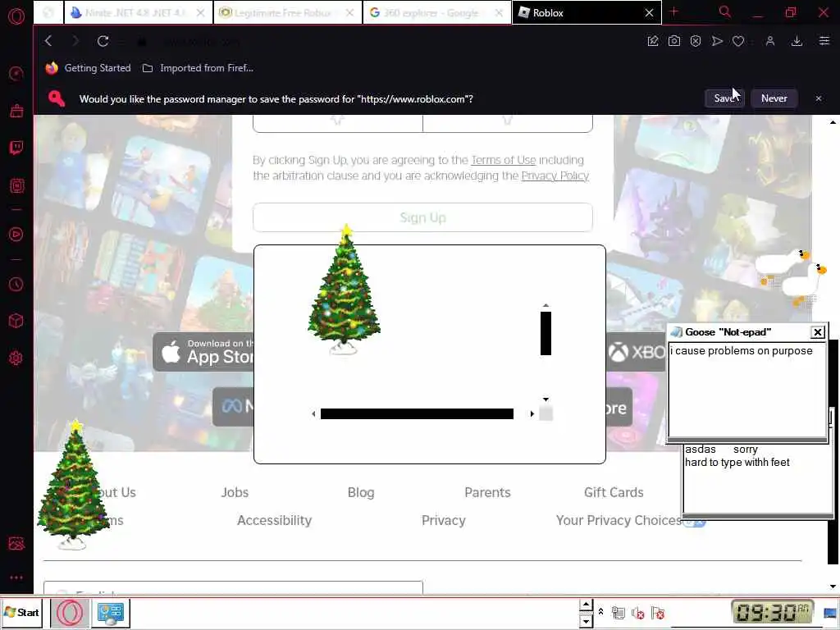Open the Easy Setup menu icon
840x630 pixels.
click(x=824, y=41)
